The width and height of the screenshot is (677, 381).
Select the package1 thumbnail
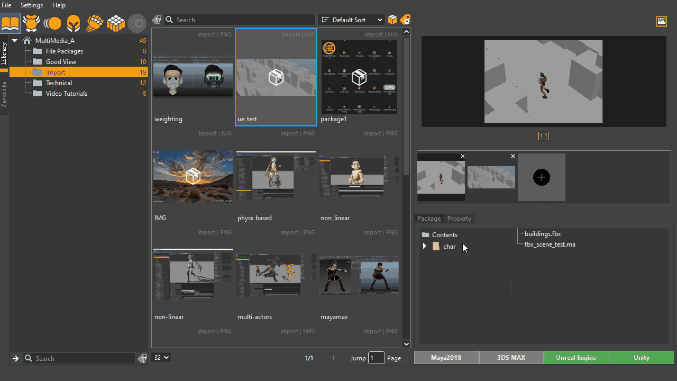(x=359, y=77)
